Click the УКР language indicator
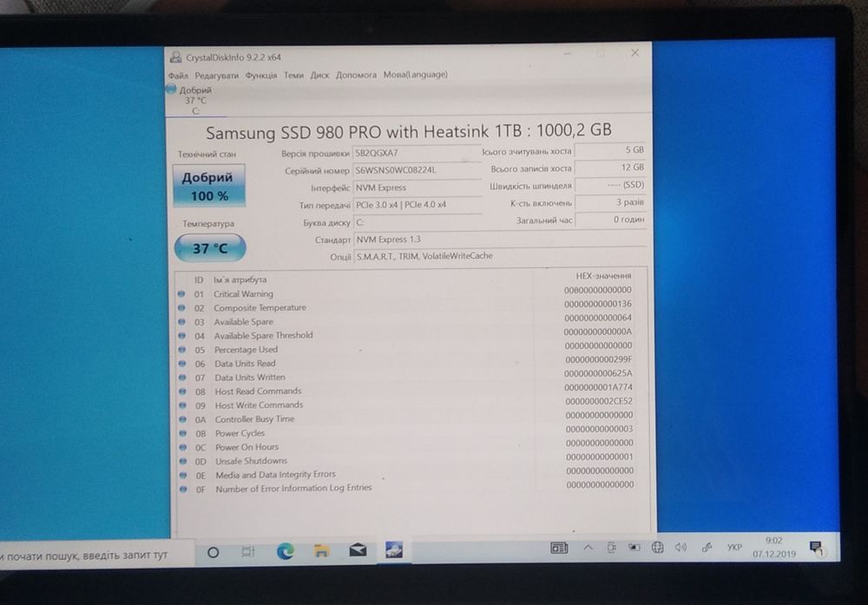The image size is (868, 605). [734, 548]
